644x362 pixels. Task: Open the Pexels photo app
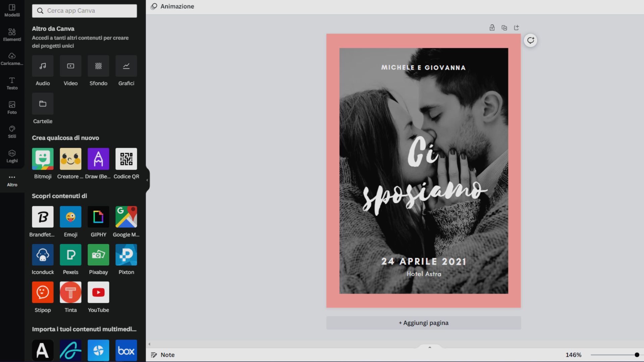(70, 255)
